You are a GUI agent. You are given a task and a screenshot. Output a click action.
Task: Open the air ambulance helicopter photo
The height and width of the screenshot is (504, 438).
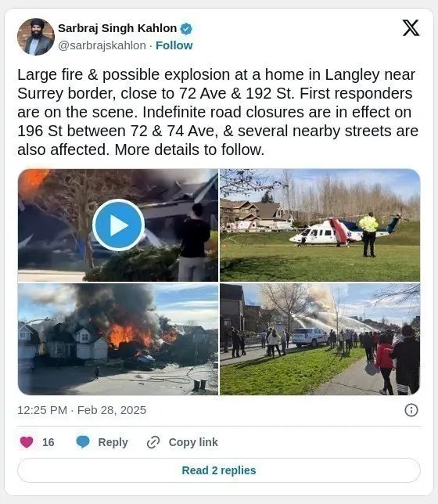[320, 225]
